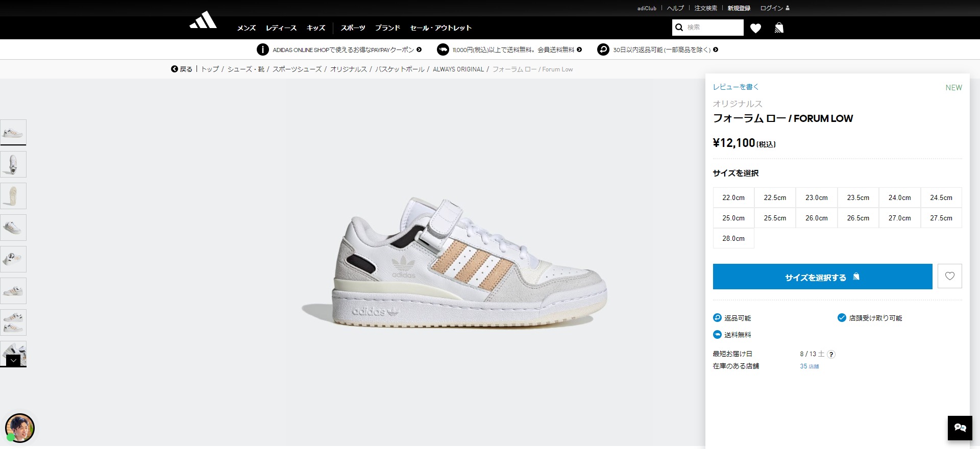
Task: Go to シューズ・靴 breadcrumb
Action: click(246, 69)
